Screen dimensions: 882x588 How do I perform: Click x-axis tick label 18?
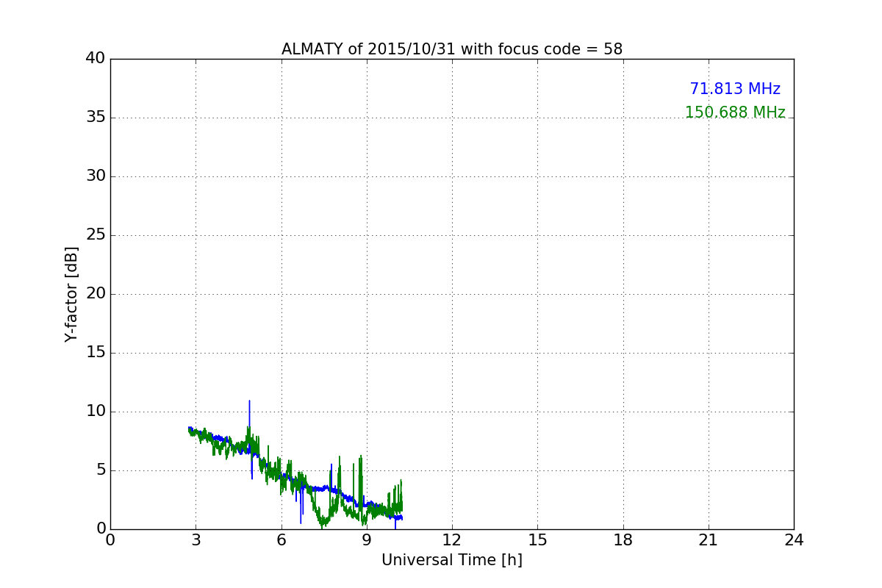[x=623, y=540]
